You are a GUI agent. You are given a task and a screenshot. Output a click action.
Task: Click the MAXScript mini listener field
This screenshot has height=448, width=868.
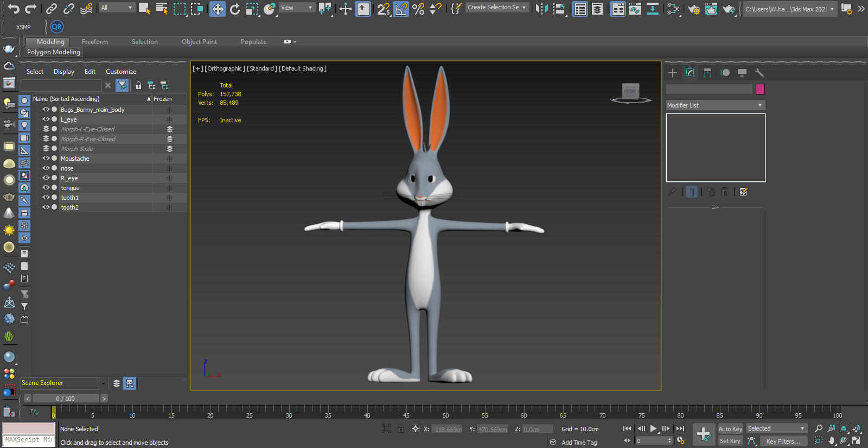(x=29, y=440)
